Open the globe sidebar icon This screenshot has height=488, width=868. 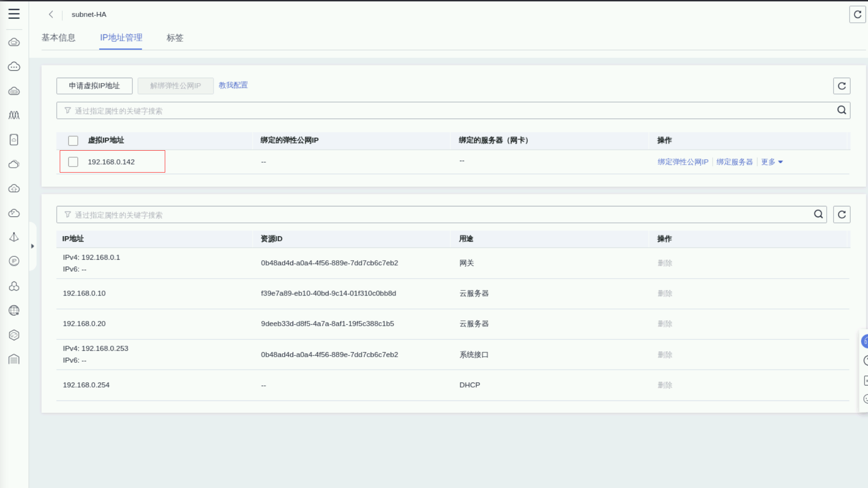pos(14,310)
